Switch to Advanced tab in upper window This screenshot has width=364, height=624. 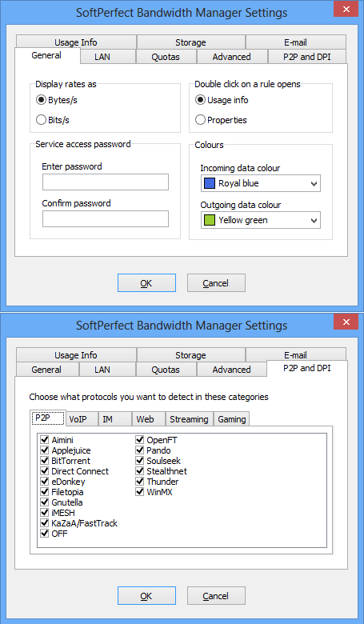click(x=231, y=57)
